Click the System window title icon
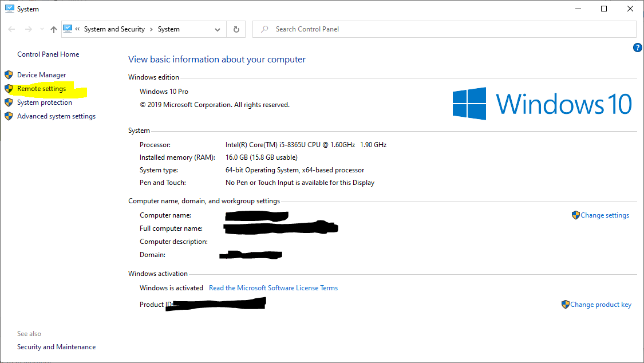Image resolution: width=644 pixels, height=363 pixels. (x=10, y=9)
